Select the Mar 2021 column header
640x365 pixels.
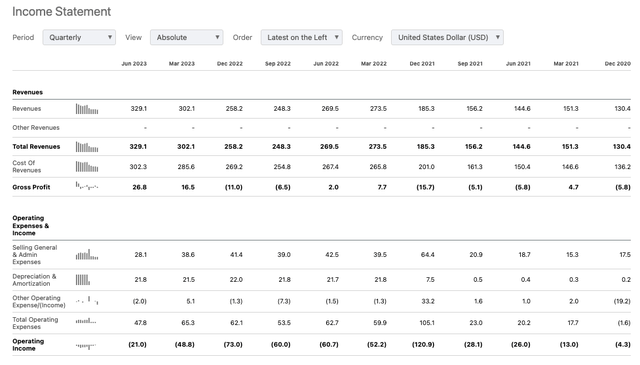pyautogui.click(x=566, y=64)
